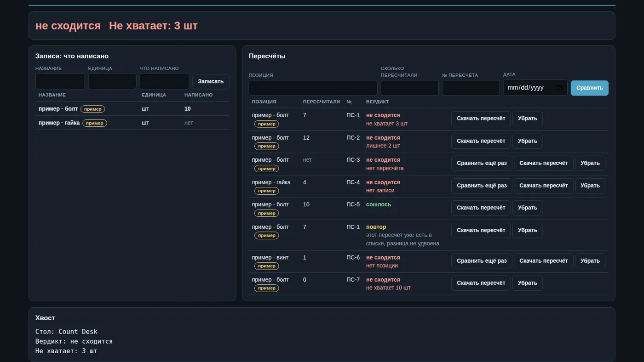Click the сошлось verdict text
Screen dimensions: 644x362
click(x=379, y=204)
